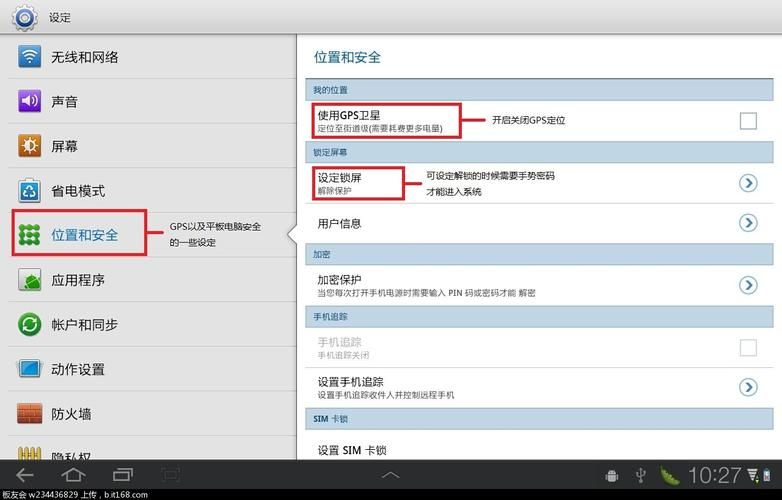Screen dimensions: 782x500
Task: Select 位置和安全 in the settings sidebar
Action: pos(84,235)
